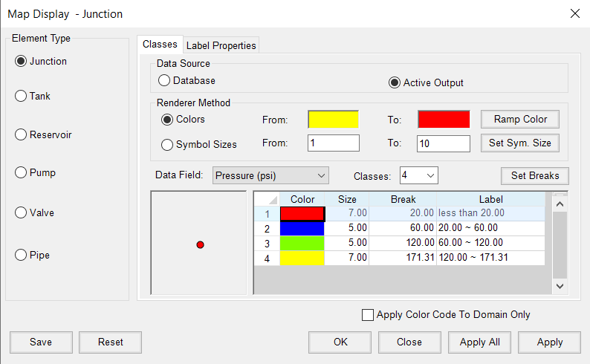
Task: Click table select-all corner cell
Action: point(268,199)
